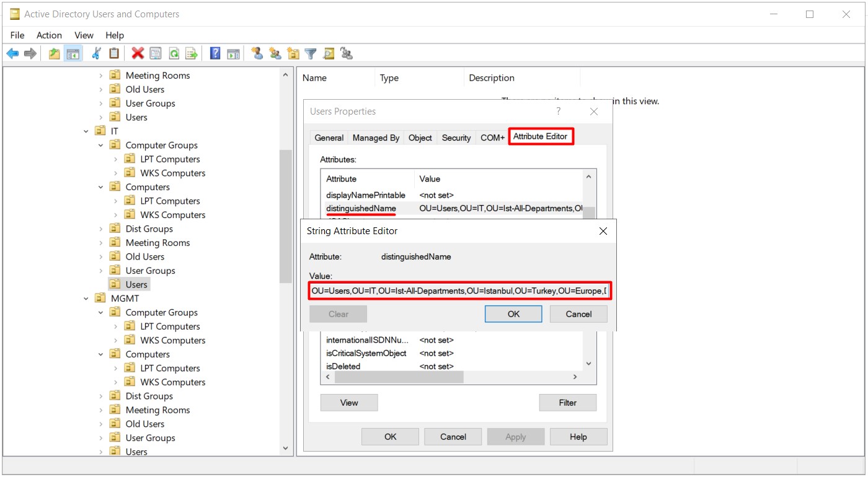Click the Cut scissors icon
This screenshot has width=868, height=477.
point(96,54)
